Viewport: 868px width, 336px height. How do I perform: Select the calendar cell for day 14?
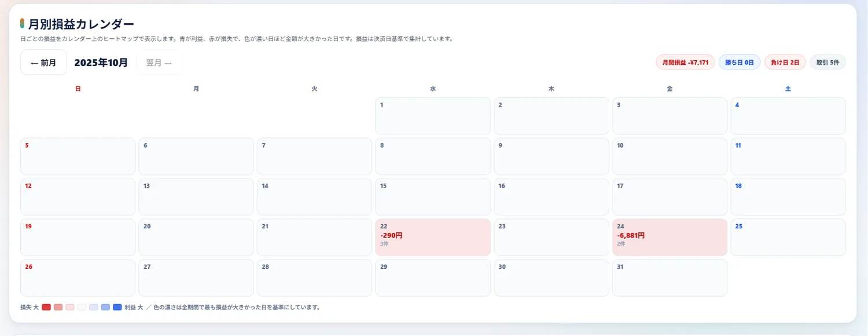point(314,197)
